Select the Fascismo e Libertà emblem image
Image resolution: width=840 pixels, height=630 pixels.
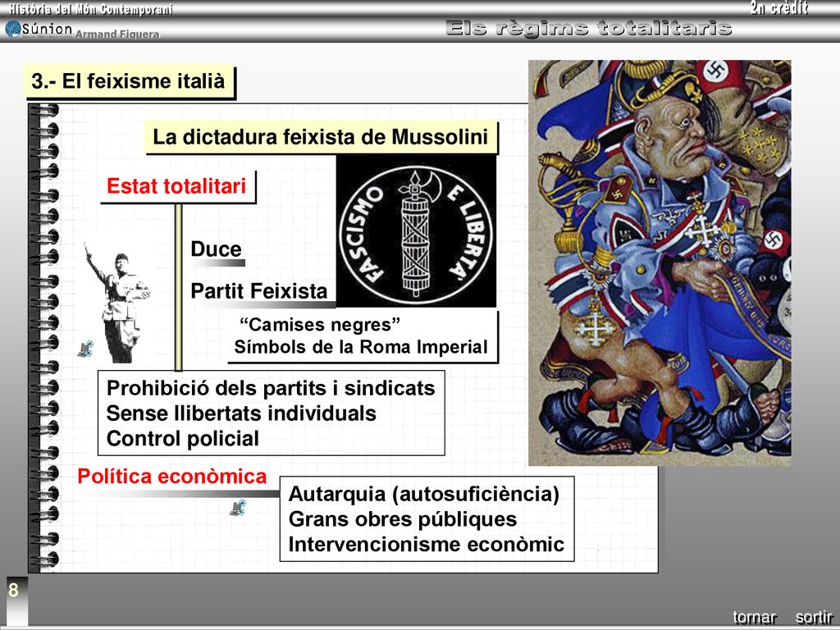point(416,231)
